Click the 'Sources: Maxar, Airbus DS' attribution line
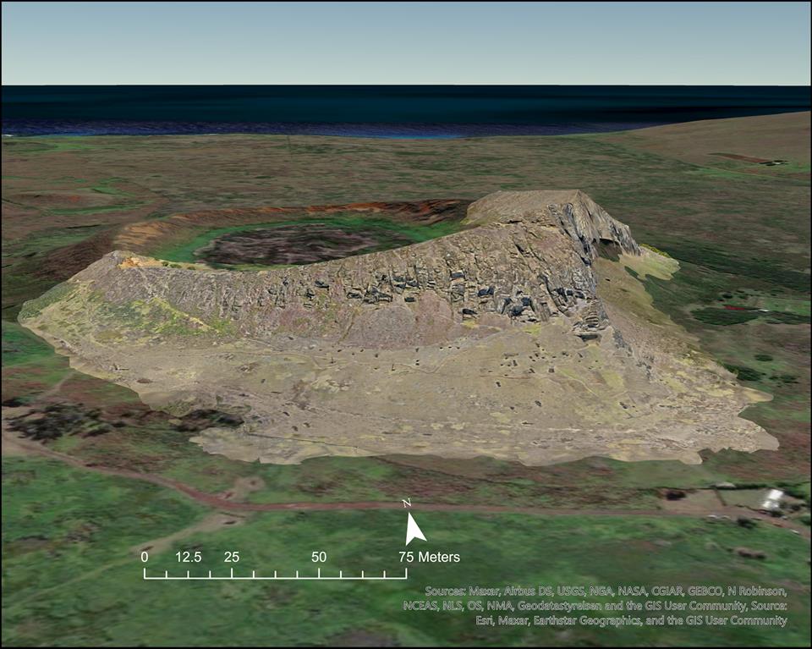This screenshot has height=649, width=812. pyautogui.click(x=606, y=591)
